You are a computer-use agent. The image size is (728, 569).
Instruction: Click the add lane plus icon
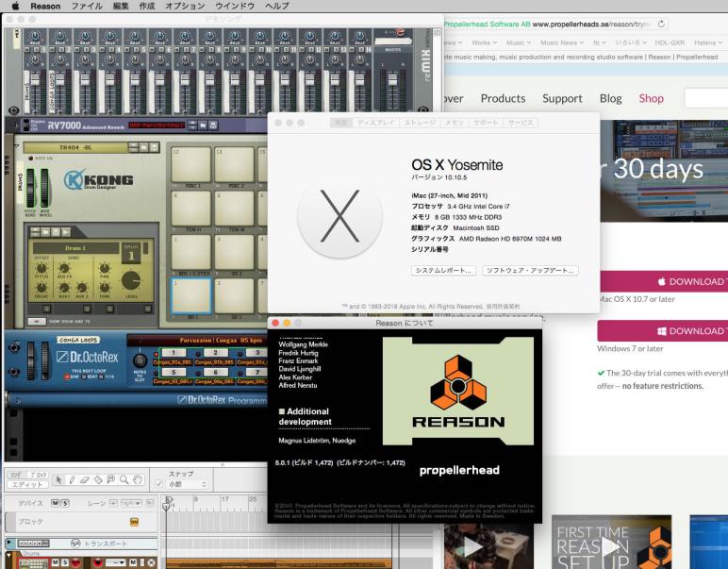coord(113,503)
